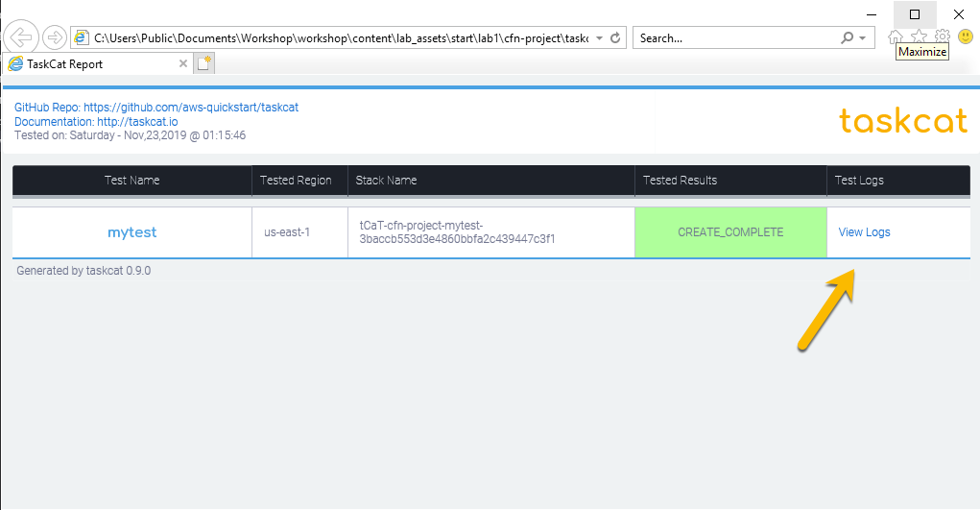The image size is (980, 510).
Task: Click Generated by taskcat 0.9.0 text
Action: tap(84, 271)
